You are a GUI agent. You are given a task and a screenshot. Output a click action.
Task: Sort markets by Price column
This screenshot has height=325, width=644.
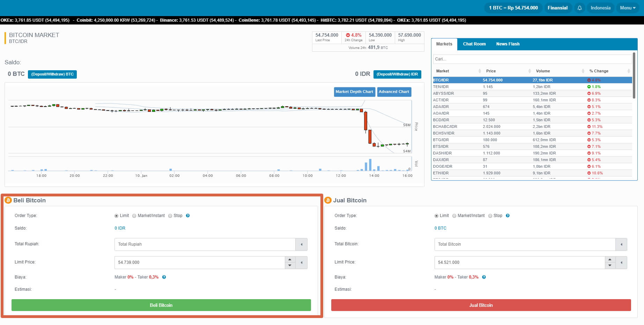508,71
